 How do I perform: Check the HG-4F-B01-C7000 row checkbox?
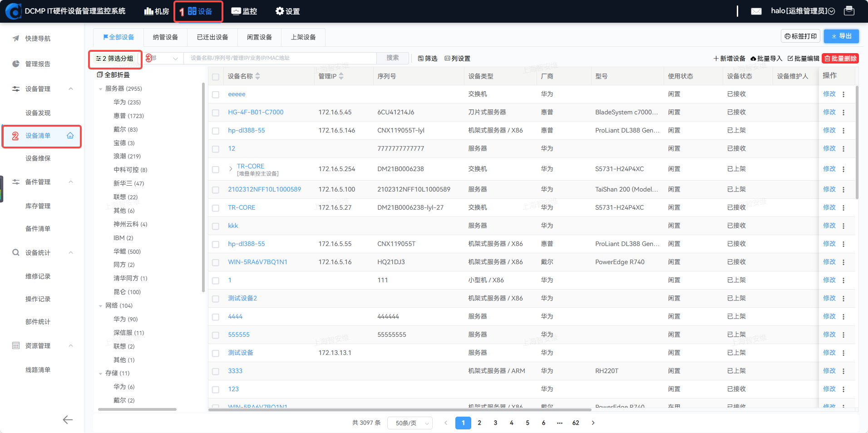(x=216, y=113)
